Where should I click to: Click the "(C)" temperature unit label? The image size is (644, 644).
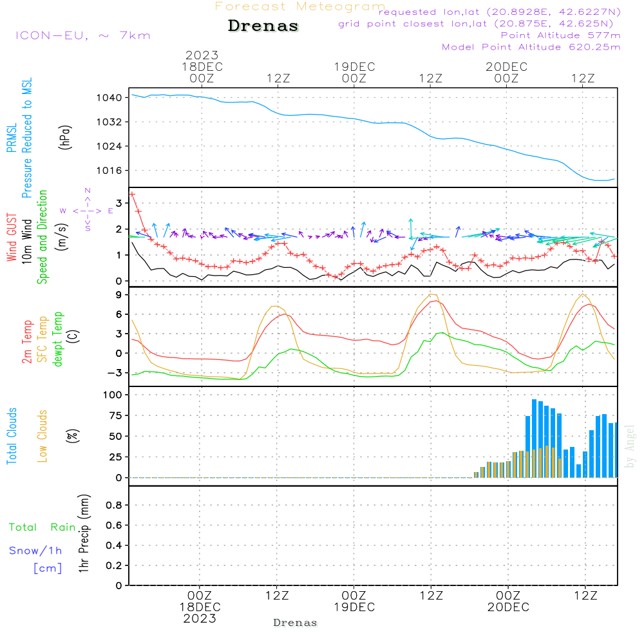click(73, 336)
